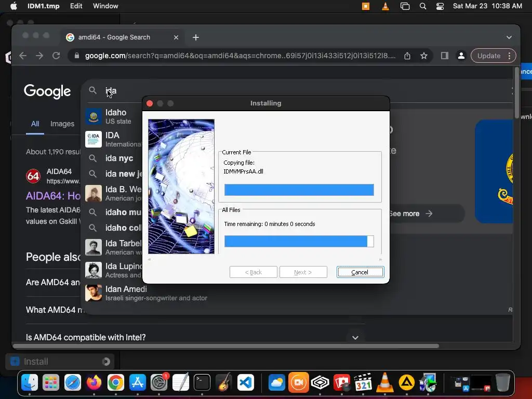Click the Install button in background window
The width and height of the screenshot is (532, 399).
(x=60, y=362)
